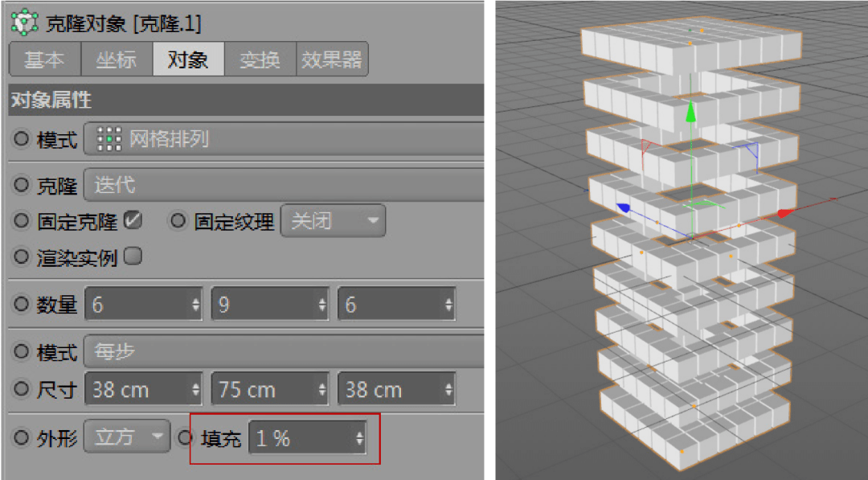Click the stepper arrows on third 38 cm field
This screenshot has height=480, width=868.
click(x=448, y=389)
